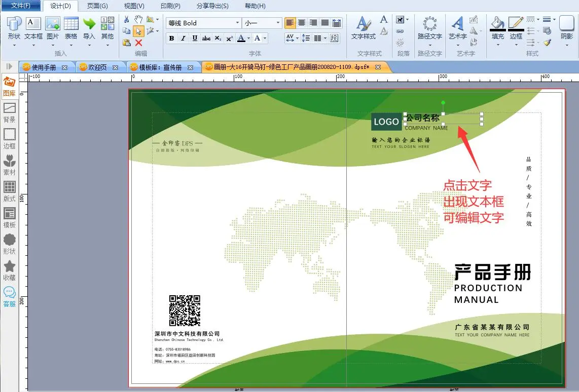The width and height of the screenshot is (579, 392).
Task: Click the 产品手册 title on canvas
Action: click(x=492, y=272)
